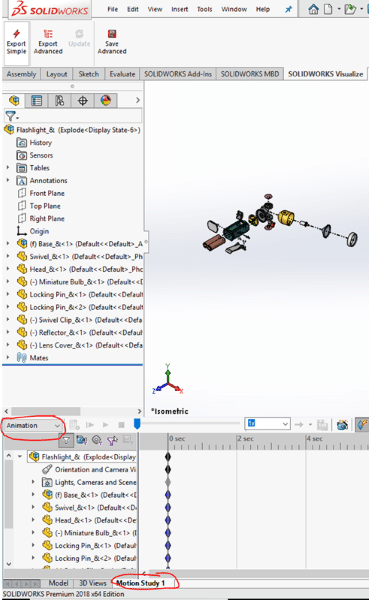
Task: Switch to the Layout ribbon tab
Action: (57, 74)
